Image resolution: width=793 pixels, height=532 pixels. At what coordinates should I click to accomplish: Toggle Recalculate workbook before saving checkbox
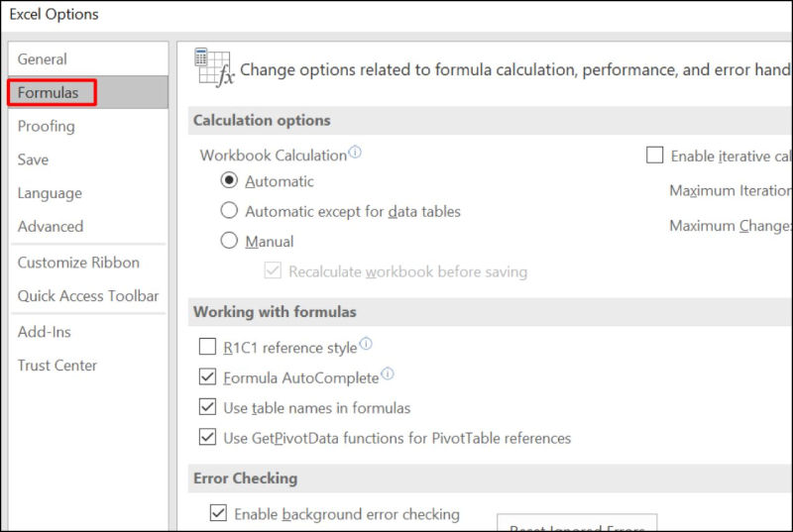click(273, 270)
